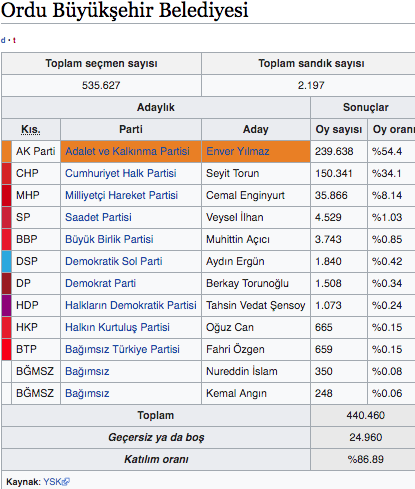Click the Oy oranı column header
Screen dimensions: 415x489
(x=392, y=129)
